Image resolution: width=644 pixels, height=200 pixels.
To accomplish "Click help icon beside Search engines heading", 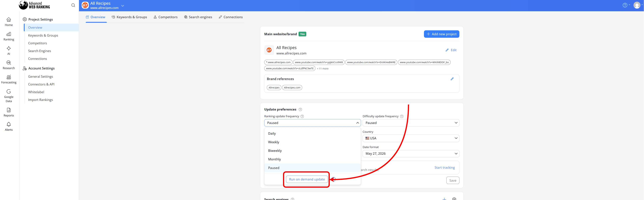I will [292, 199].
